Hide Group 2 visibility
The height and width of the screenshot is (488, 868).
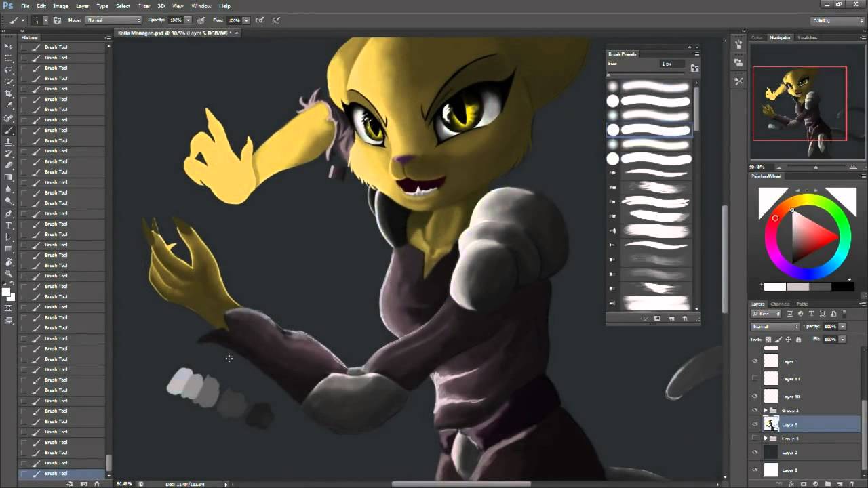click(x=755, y=410)
